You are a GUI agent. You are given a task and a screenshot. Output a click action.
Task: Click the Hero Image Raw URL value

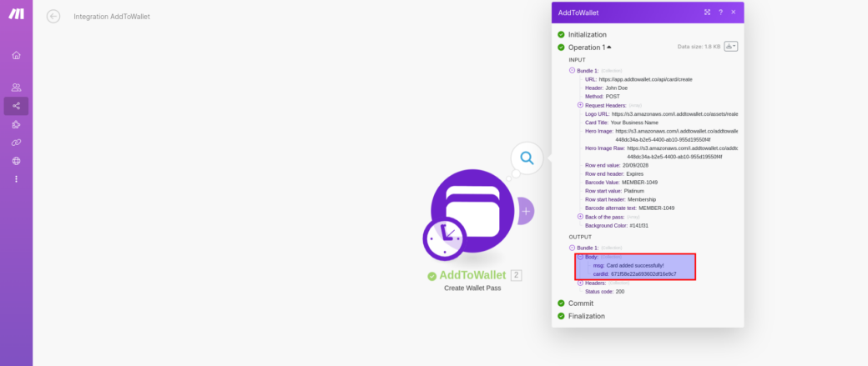click(682, 153)
